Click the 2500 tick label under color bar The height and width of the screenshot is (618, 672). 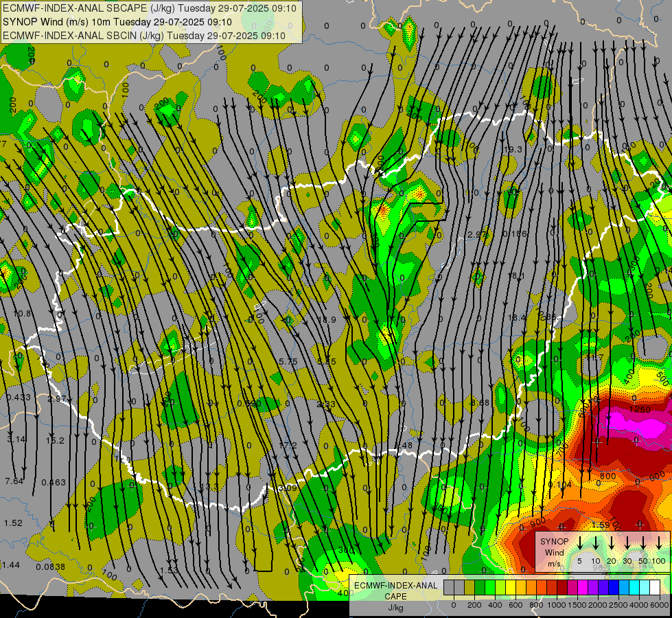[619, 605]
